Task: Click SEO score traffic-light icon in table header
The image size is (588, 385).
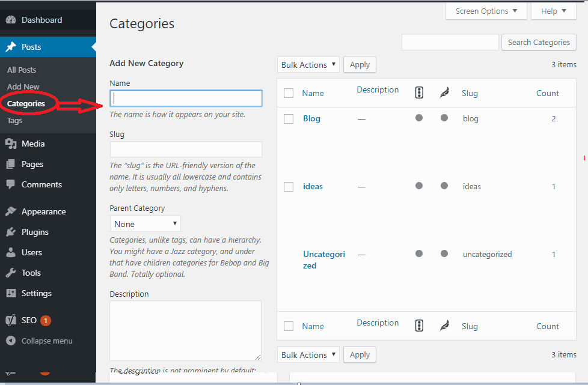Action: click(419, 92)
